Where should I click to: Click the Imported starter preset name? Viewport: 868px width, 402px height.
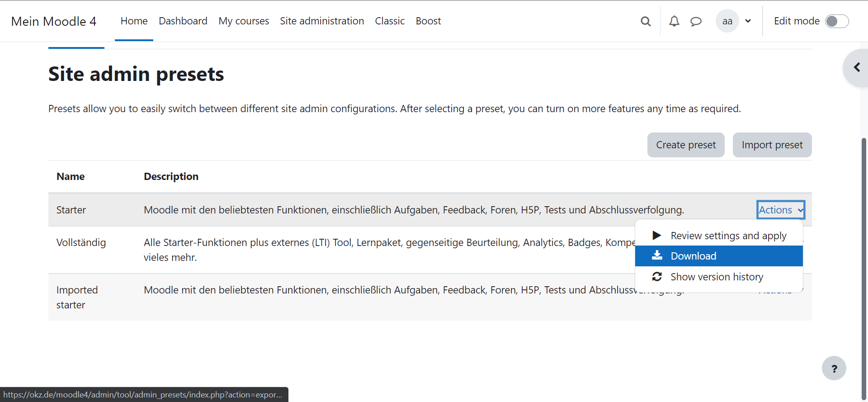pos(77,297)
